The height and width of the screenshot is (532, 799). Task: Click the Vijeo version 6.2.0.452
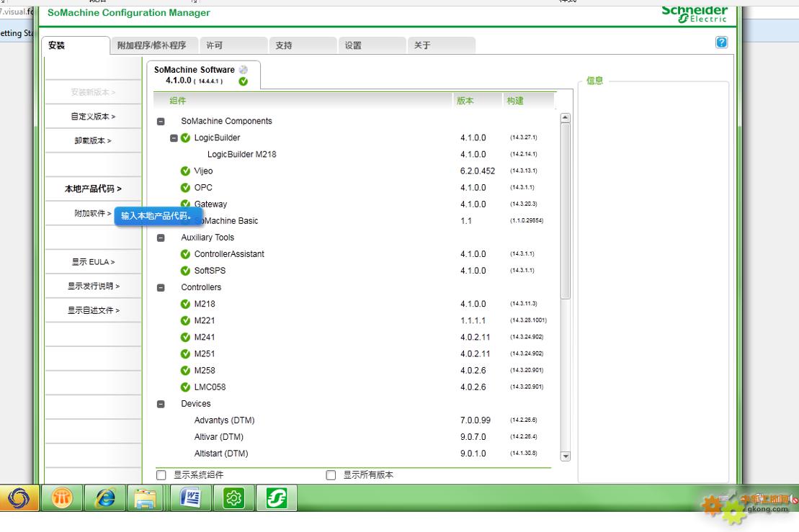(x=478, y=171)
